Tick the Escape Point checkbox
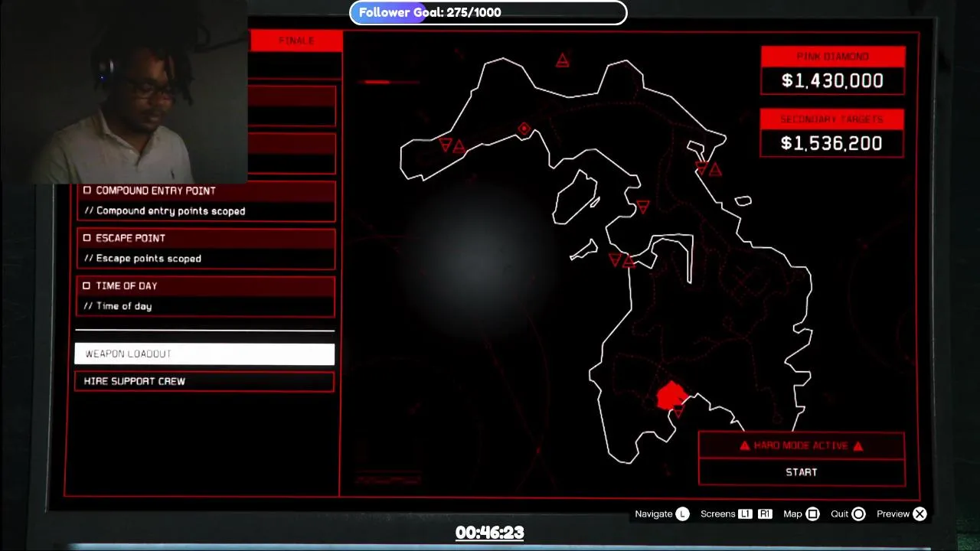980x551 pixels. pos(87,238)
